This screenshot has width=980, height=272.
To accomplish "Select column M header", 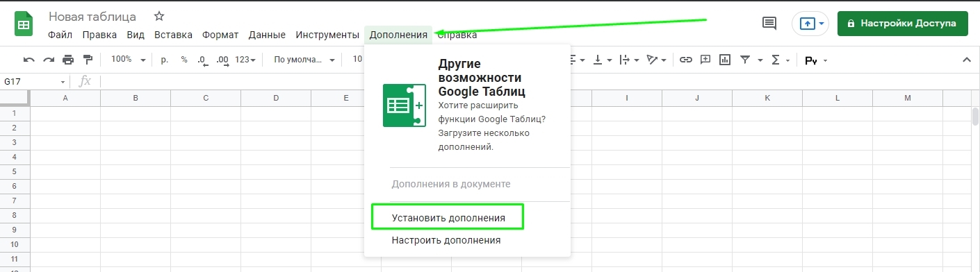I will (908, 99).
